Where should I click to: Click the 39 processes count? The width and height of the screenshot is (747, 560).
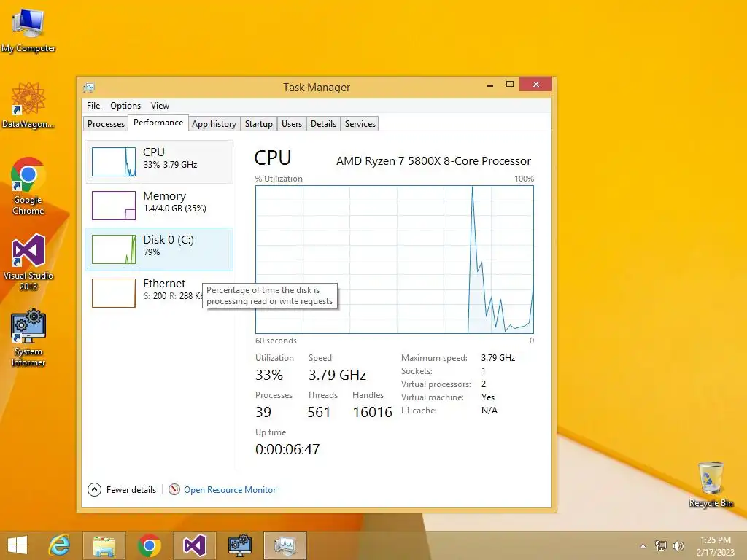pyautogui.click(x=263, y=412)
